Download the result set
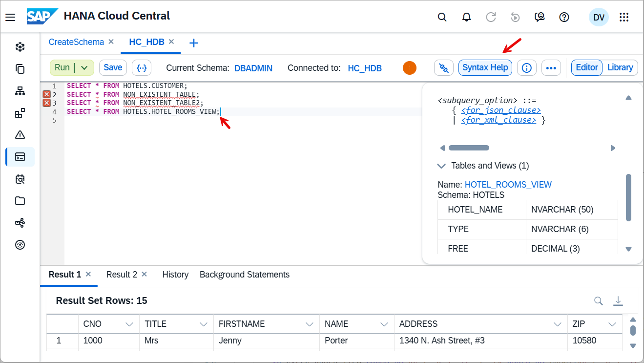The image size is (644, 363). tap(618, 301)
